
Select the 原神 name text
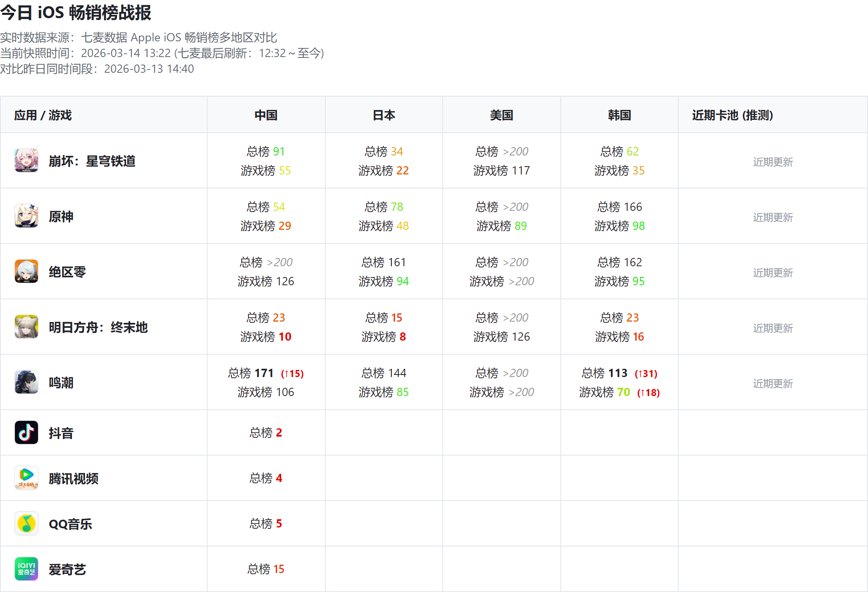pos(61,216)
